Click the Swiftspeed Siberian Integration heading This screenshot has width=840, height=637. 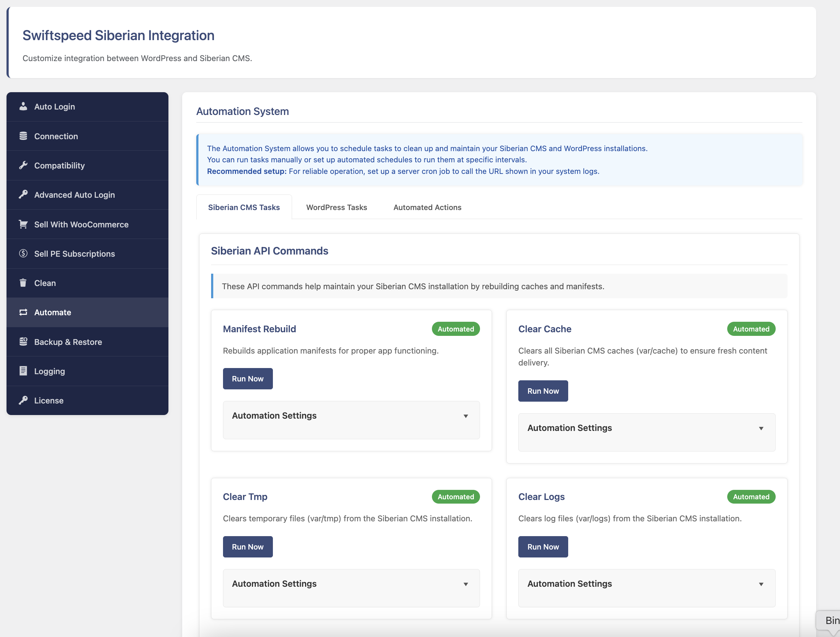tap(119, 35)
